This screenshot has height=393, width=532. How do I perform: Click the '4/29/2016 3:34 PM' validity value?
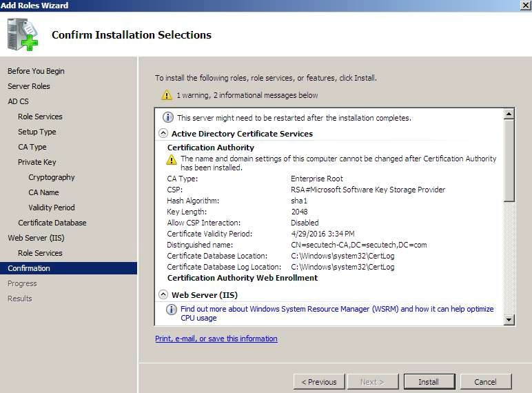[323, 234]
